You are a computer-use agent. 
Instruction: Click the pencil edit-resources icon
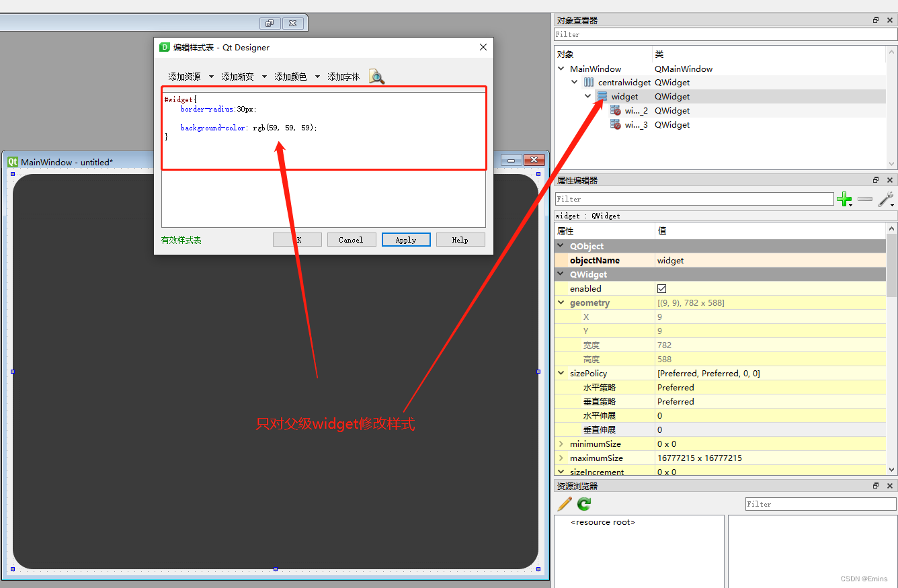pos(565,504)
